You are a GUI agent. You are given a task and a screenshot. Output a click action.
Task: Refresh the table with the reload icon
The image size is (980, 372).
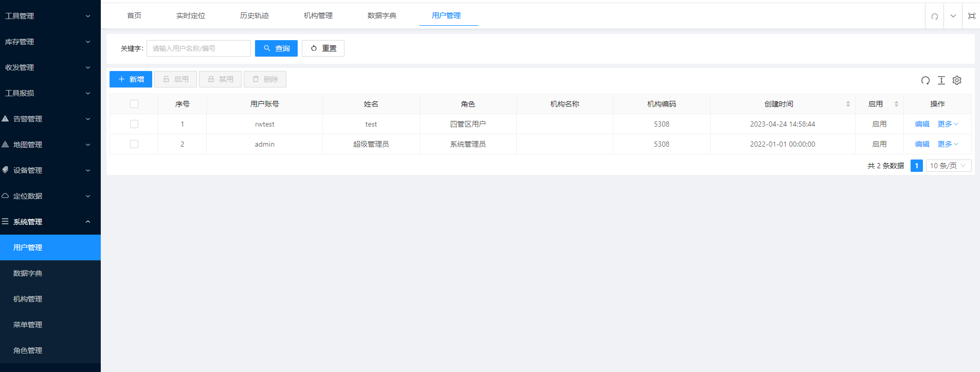click(x=925, y=80)
